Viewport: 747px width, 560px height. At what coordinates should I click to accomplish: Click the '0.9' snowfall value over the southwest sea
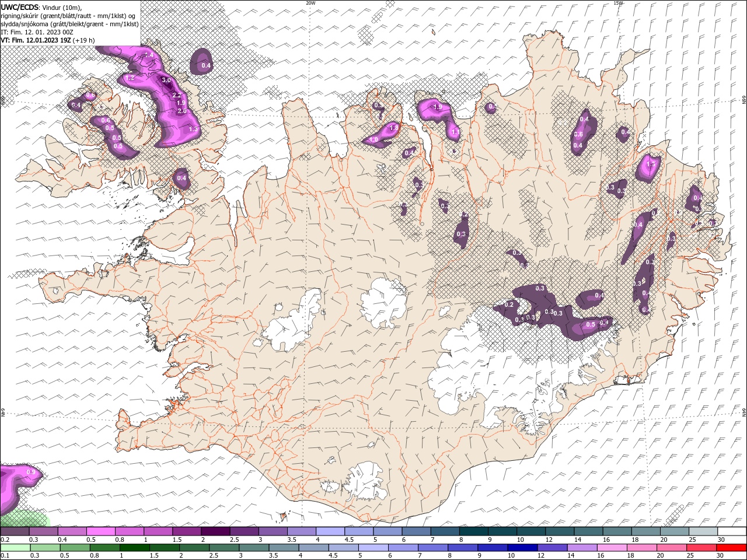31,472
